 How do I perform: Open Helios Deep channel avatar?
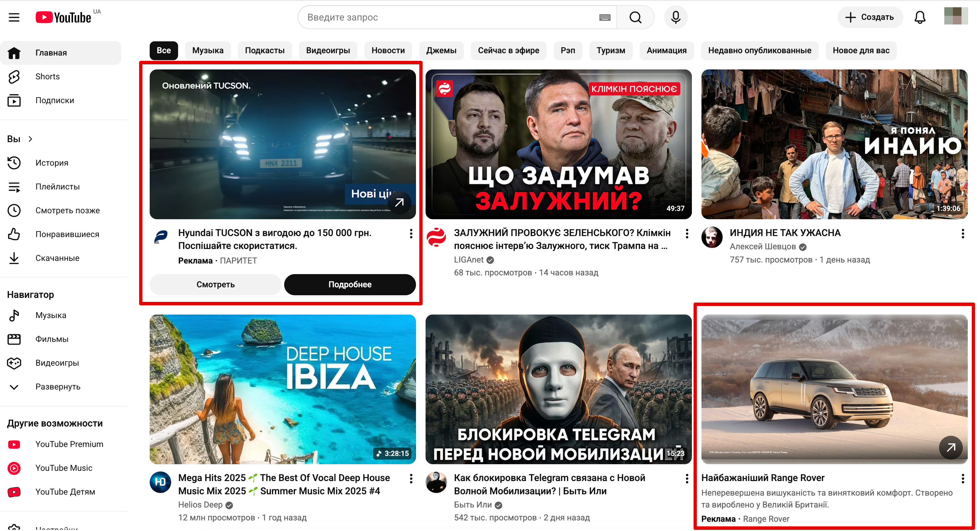click(160, 482)
